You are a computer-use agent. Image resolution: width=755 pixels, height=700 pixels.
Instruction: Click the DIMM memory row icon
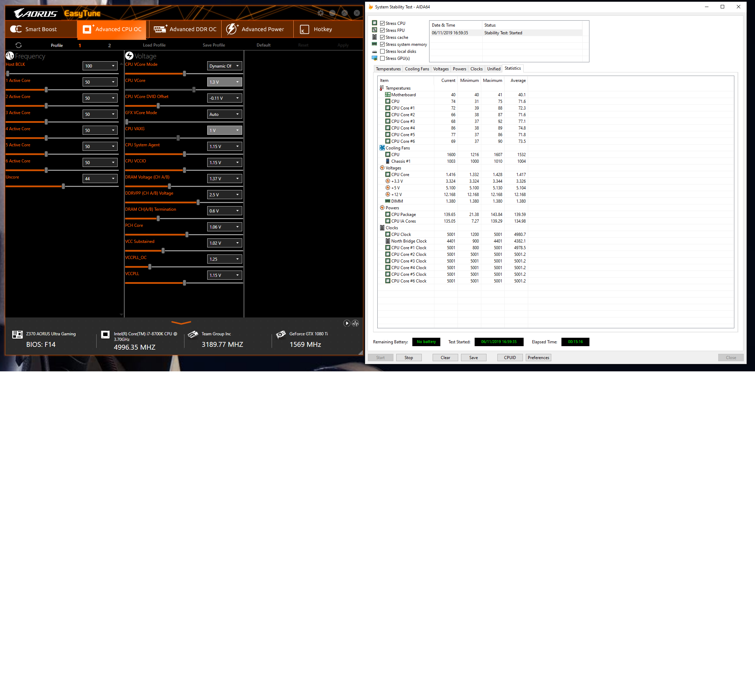(x=387, y=201)
